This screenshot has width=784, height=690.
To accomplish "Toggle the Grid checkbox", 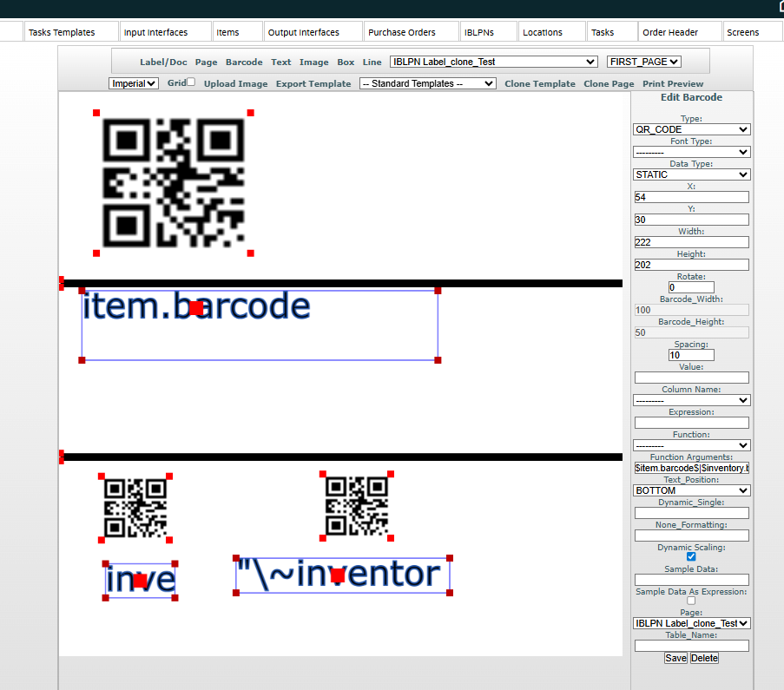I will 191,82.
